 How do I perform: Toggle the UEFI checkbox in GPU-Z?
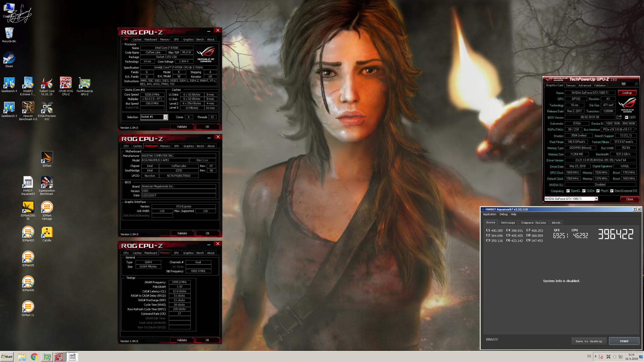tap(627, 117)
